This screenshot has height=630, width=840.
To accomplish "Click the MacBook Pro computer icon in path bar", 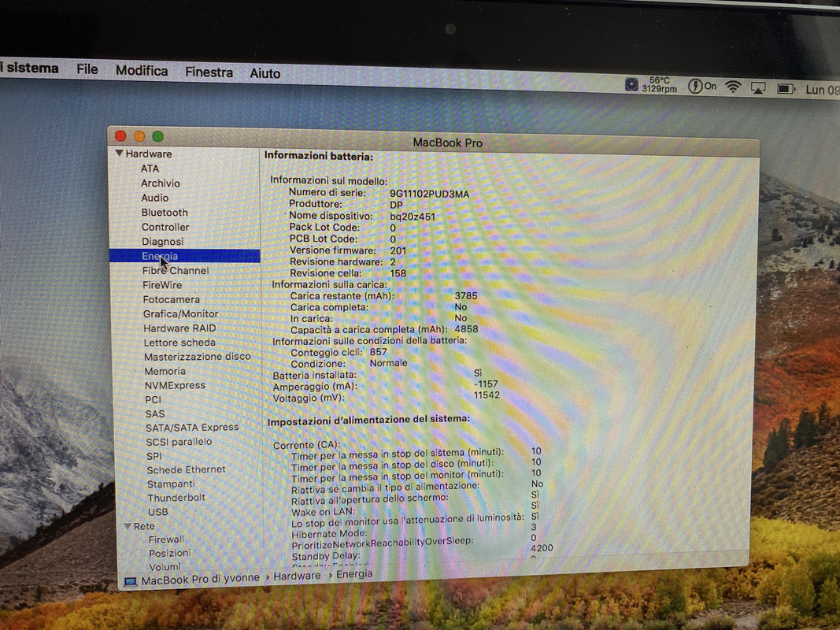I will coord(130,581).
